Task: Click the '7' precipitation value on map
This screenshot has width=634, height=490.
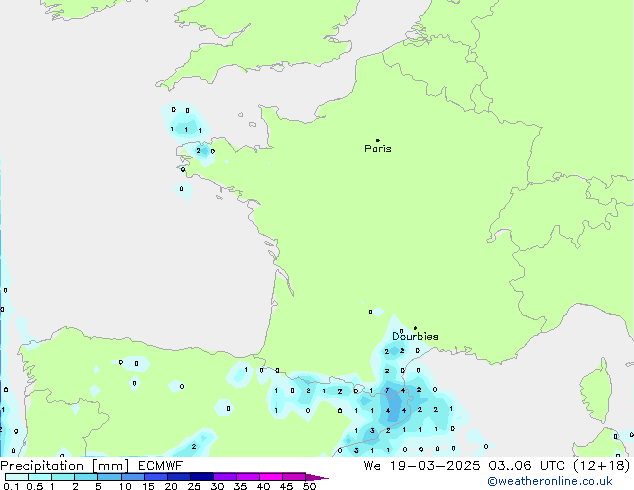Action: point(387,391)
